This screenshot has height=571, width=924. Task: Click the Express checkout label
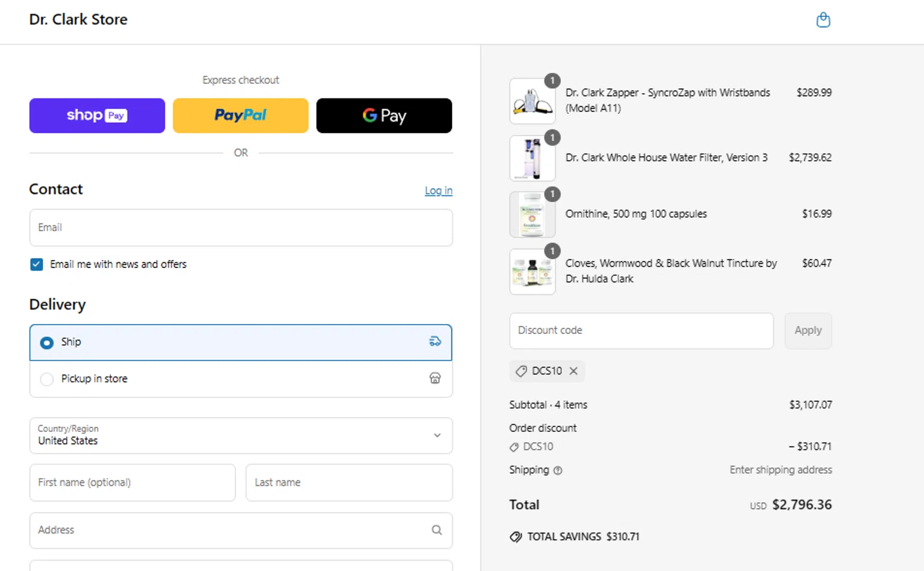coord(241,80)
